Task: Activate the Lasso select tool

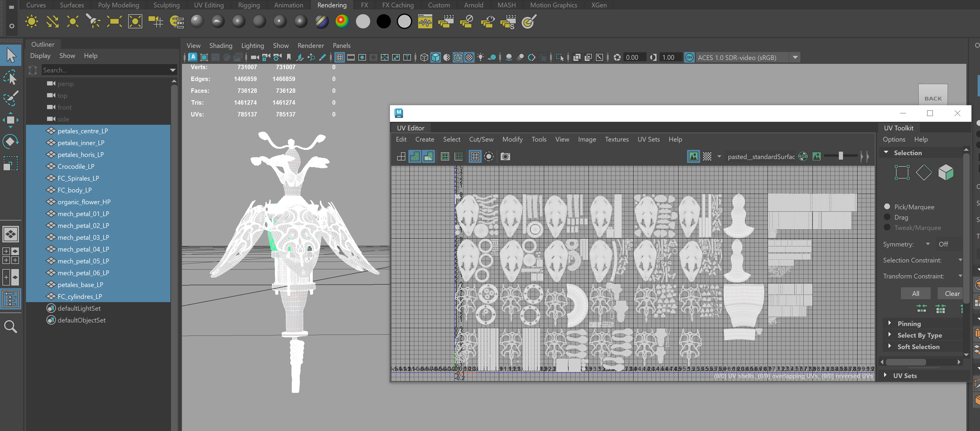Action: 11,77
